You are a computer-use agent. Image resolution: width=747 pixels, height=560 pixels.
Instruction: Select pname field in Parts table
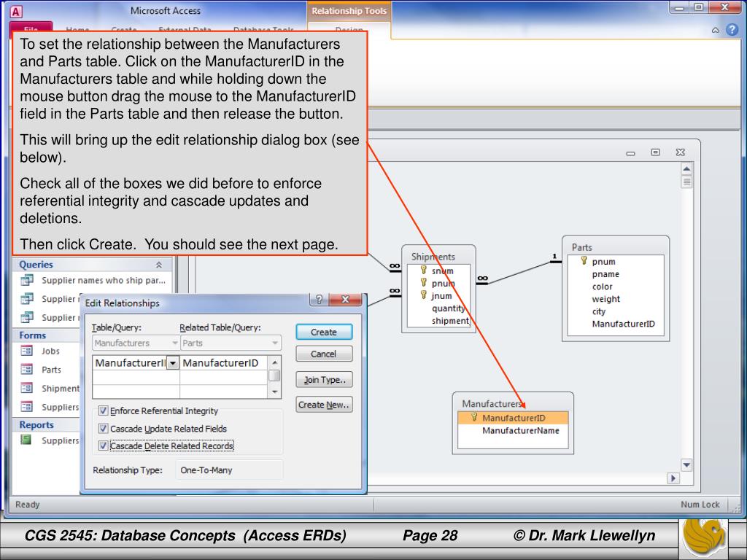coord(605,274)
